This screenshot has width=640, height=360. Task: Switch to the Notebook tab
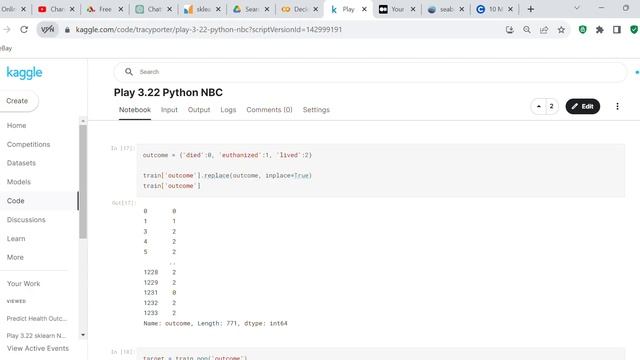click(135, 110)
